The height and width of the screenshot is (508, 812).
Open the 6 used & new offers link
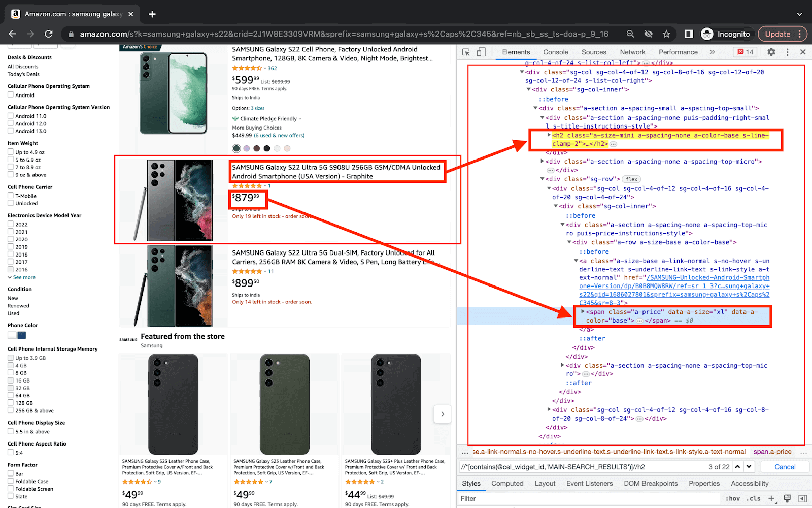[279, 136]
